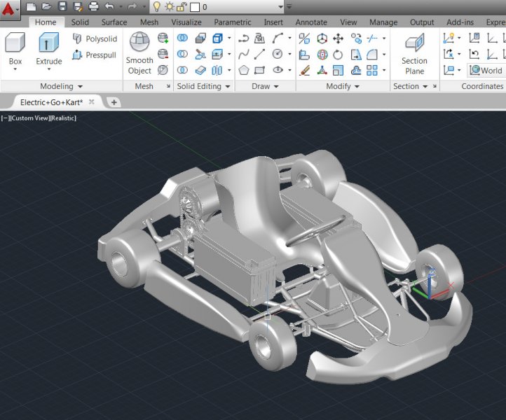Screen dimensions: 506x420
Task: Click the Box solid tool
Action: tap(15, 48)
